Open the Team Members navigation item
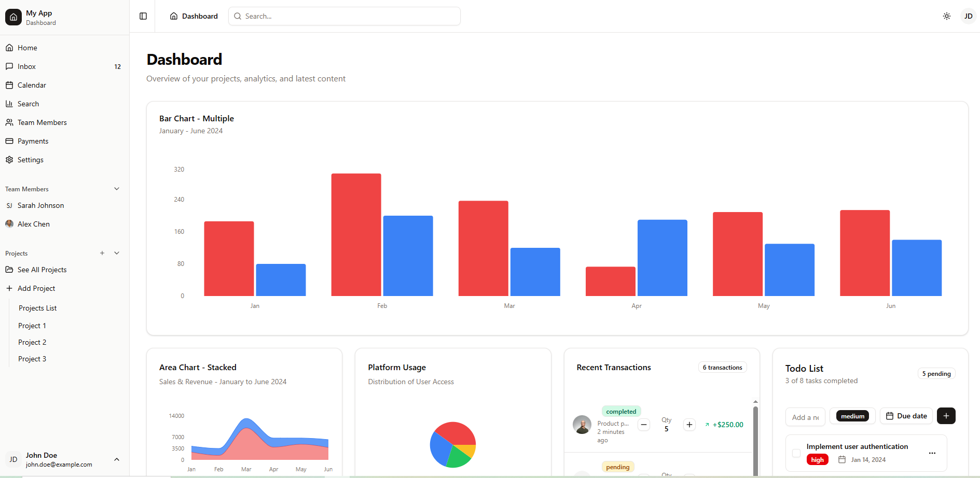980x478 pixels. tap(64, 122)
